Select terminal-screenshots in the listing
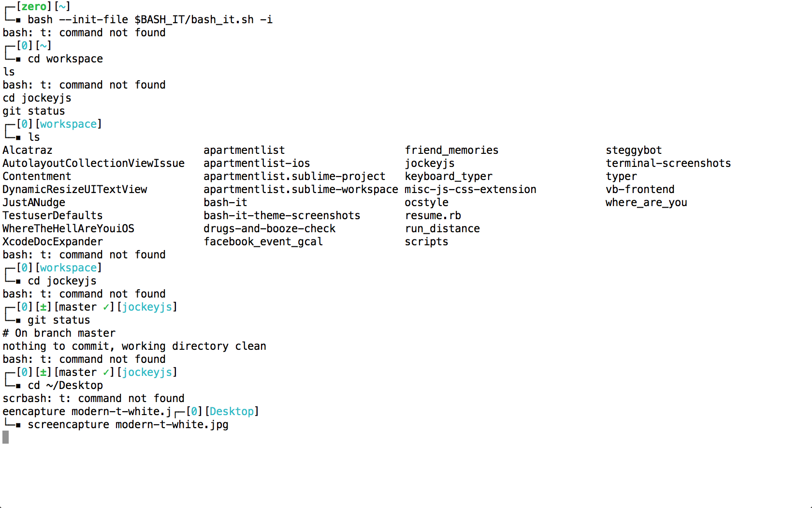 point(668,163)
